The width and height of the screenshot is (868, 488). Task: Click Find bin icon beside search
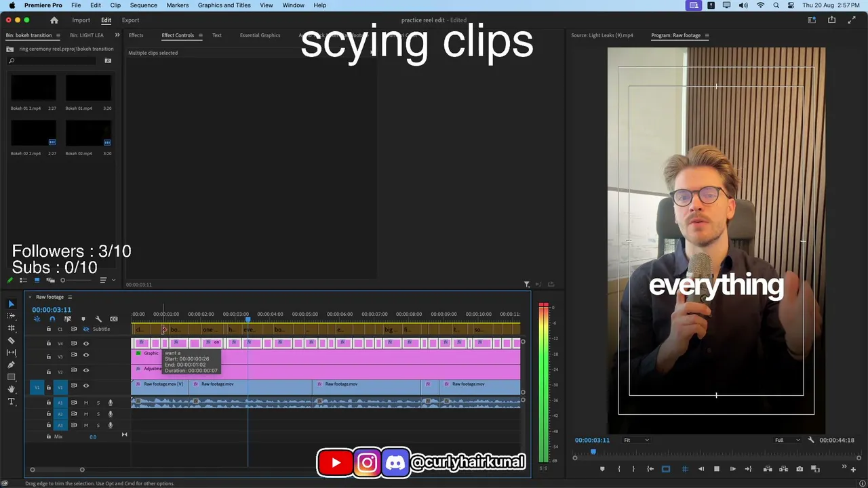point(108,61)
